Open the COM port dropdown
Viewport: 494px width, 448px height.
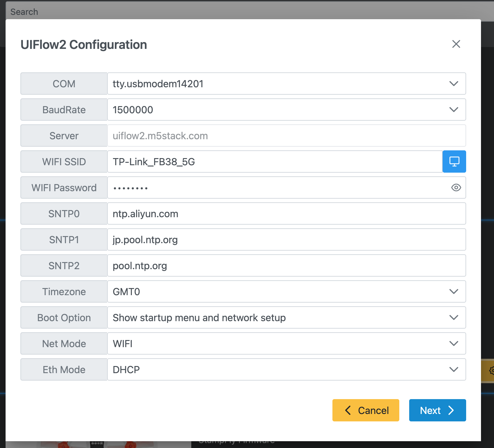tap(286, 84)
